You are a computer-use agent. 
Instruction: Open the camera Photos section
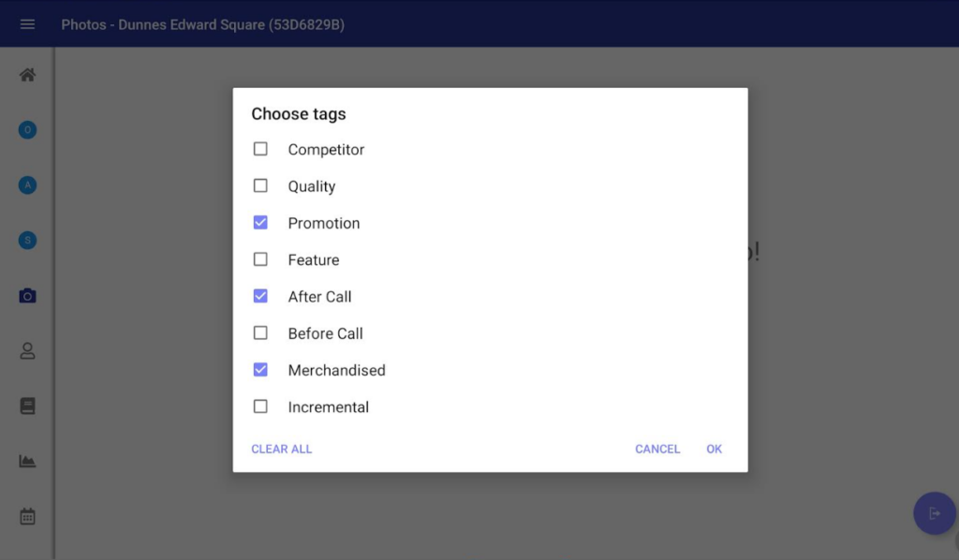[27, 296]
